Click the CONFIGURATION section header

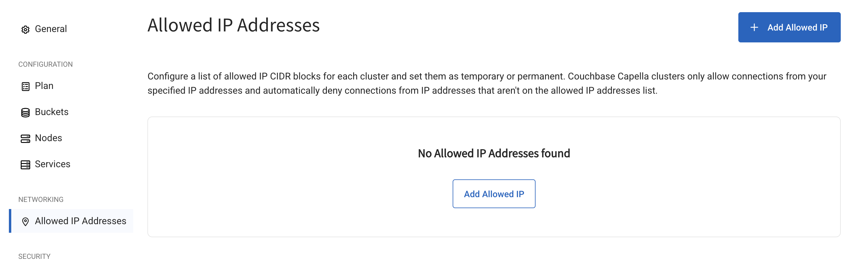click(46, 64)
